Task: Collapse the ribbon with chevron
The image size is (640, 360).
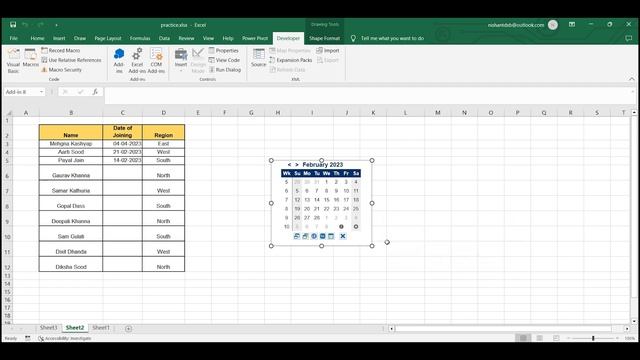Action: [631, 79]
